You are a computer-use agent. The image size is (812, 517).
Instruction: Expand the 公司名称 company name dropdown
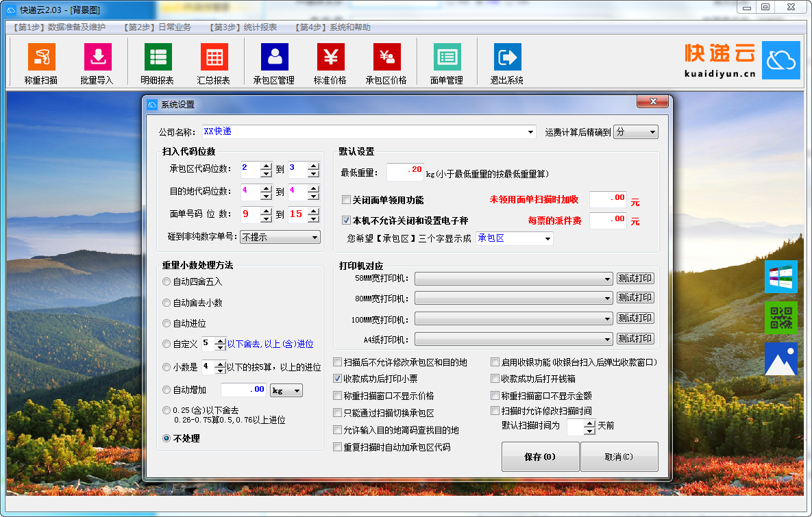tap(531, 131)
